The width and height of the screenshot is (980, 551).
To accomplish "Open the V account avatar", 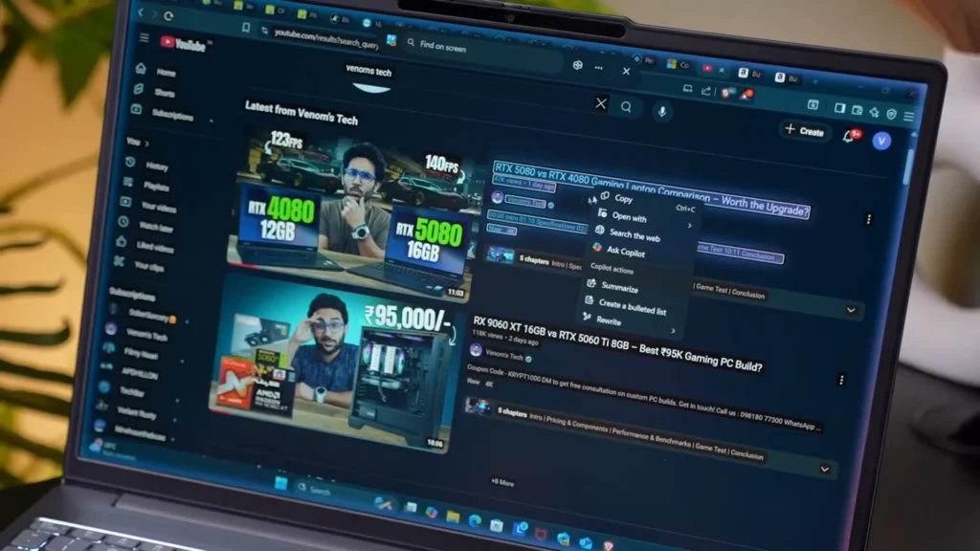I will point(881,141).
